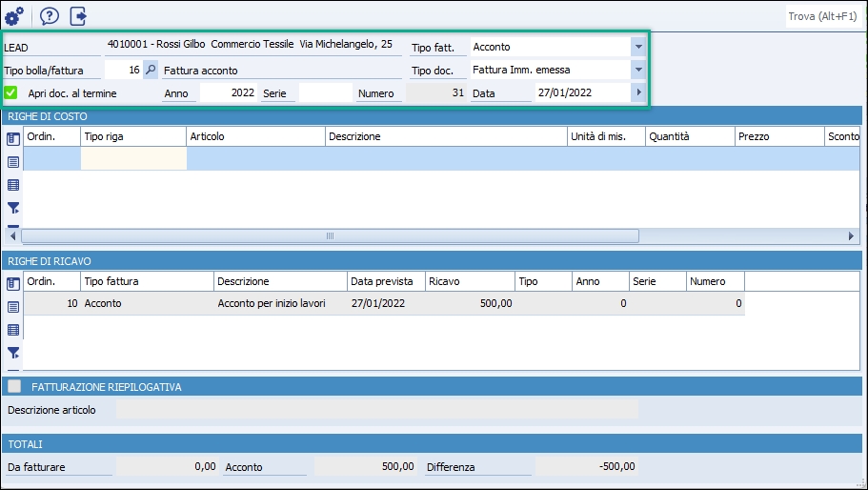Click the grid view icon in Righe di ricavo
This screenshot has width=868, height=490.
click(13, 330)
